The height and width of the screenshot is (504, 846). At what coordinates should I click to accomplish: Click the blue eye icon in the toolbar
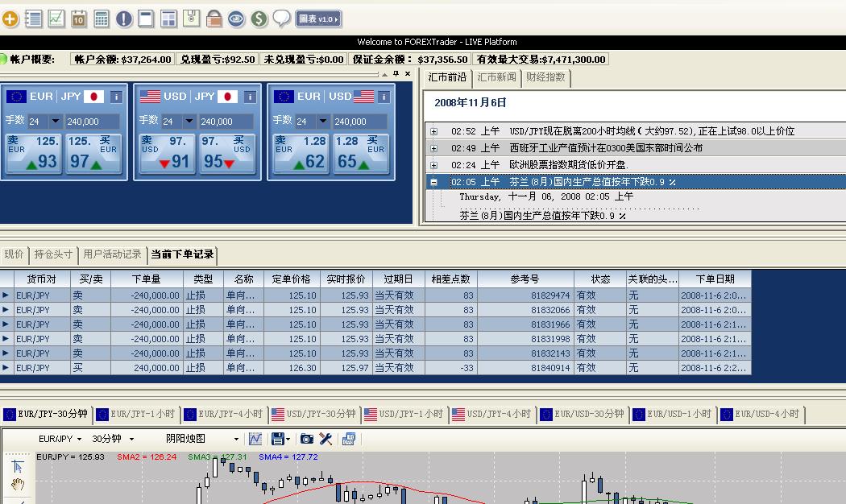[236, 19]
